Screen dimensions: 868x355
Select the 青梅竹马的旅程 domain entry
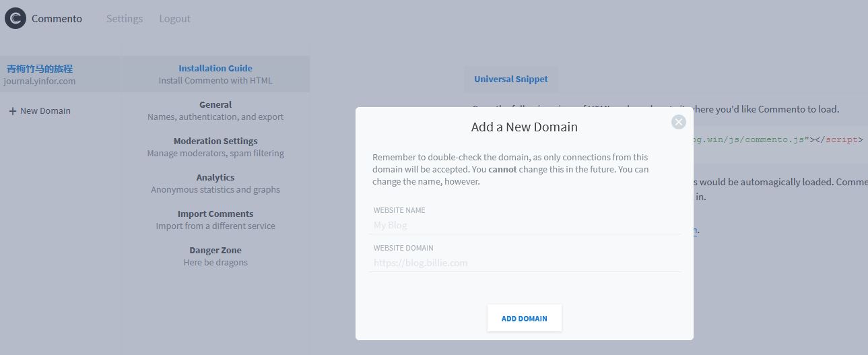click(40, 69)
